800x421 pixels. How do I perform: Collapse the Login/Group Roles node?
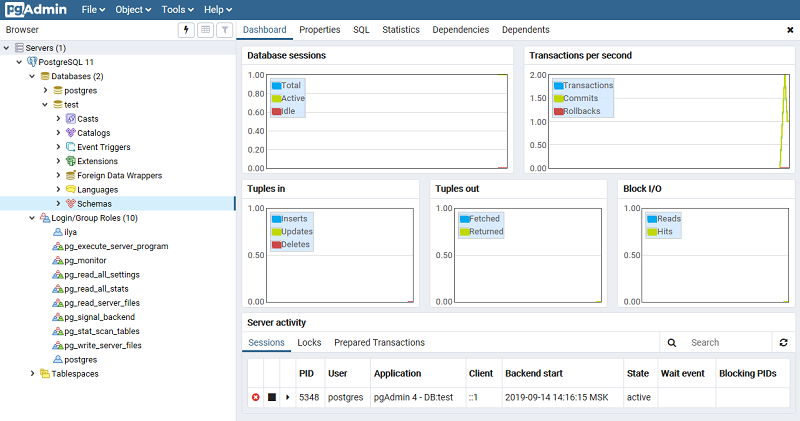tap(32, 218)
